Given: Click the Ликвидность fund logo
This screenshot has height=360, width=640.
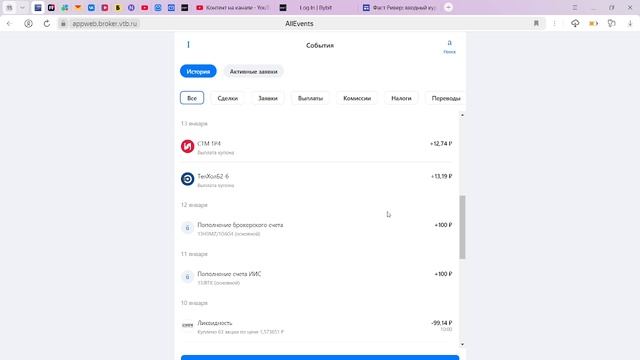Looking at the screenshot, I should click(x=187, y=325).
